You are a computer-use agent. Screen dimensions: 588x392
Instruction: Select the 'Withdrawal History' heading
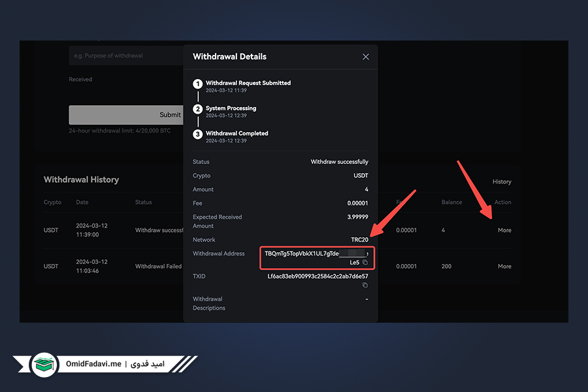(82, 180)
